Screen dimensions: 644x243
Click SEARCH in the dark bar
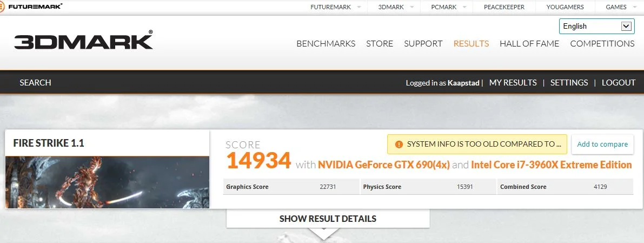point(35,83)
